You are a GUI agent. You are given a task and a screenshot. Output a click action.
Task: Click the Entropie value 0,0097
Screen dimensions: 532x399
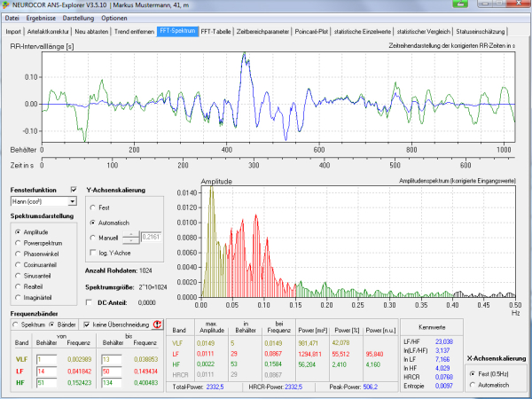[444, 386]
